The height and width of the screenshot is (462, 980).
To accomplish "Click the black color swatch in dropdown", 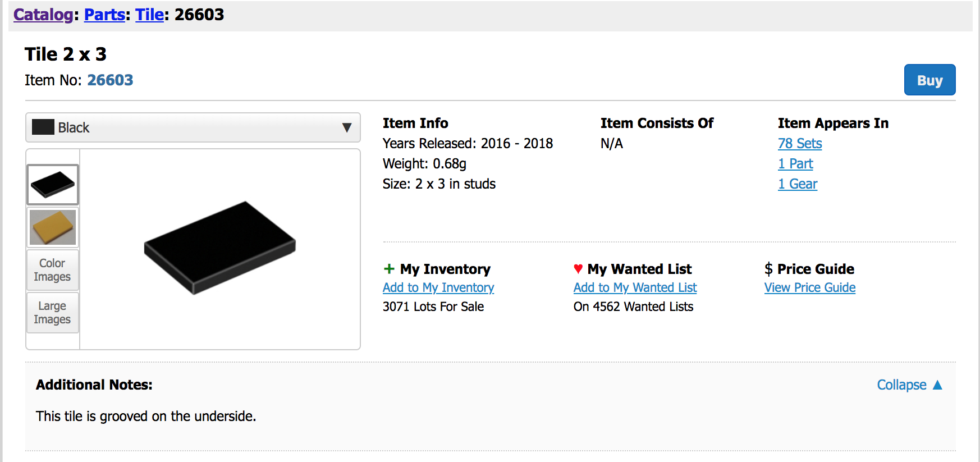I will pos(43,127).
